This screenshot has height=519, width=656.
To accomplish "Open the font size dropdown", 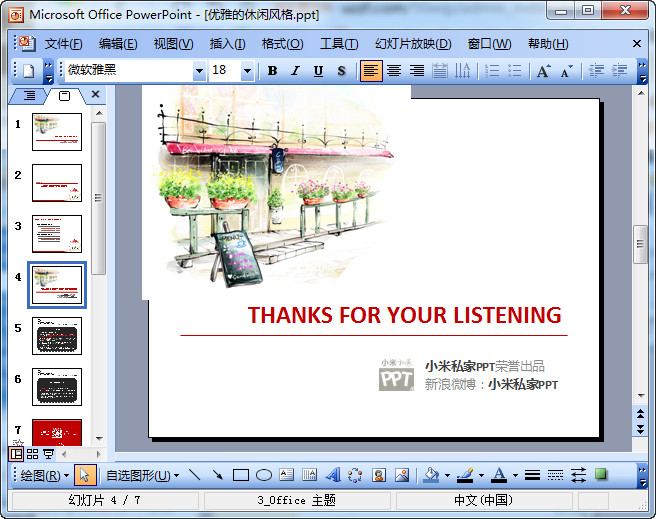I will 247,71.
